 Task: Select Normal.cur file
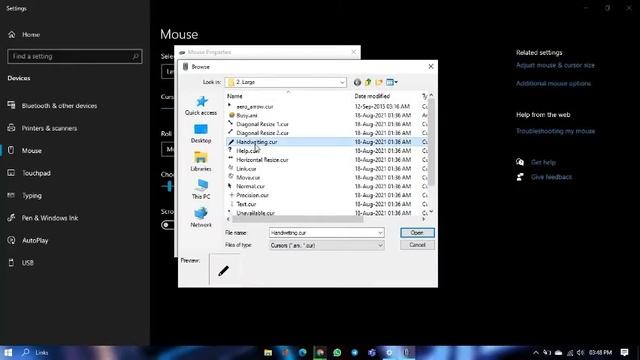click(x=250, y=187)
